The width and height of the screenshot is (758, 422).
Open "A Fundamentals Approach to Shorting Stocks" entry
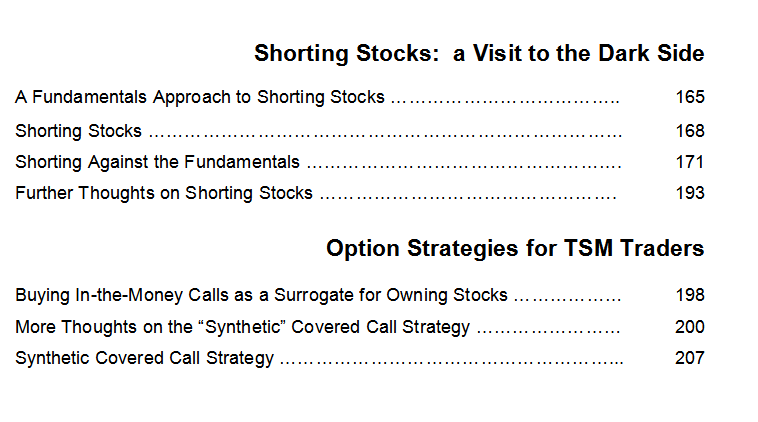point(200,97)
